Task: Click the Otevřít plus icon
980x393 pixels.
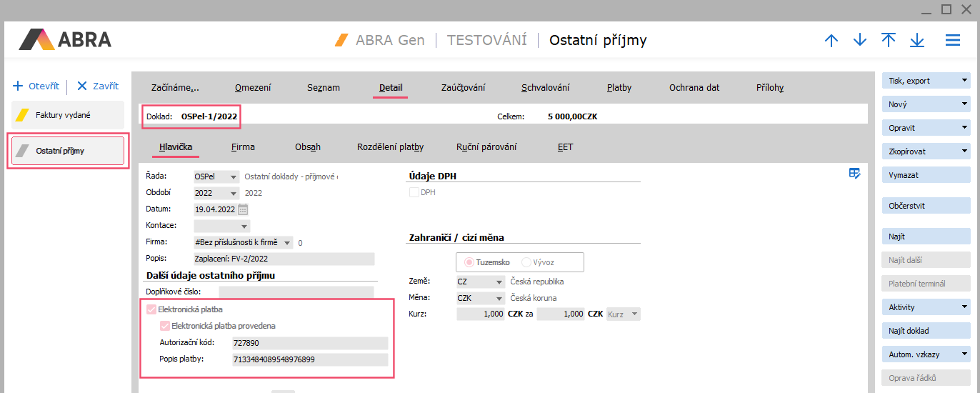Action: click(x=19, y=86)
